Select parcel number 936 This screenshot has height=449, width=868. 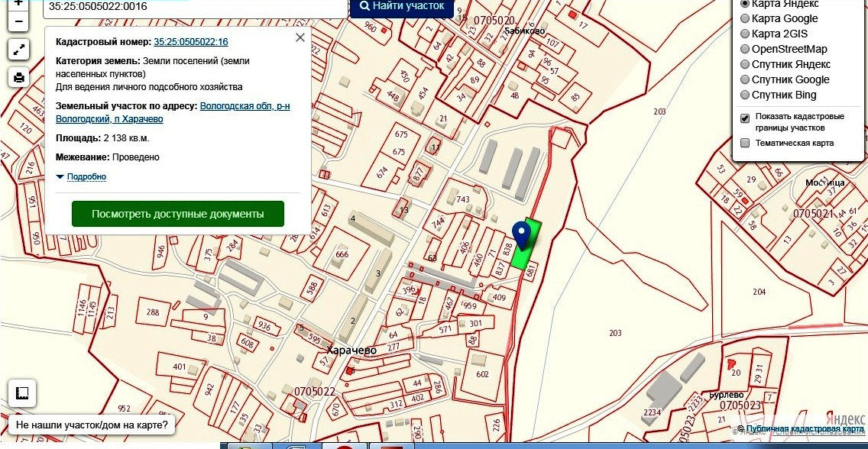pos(264,327)
